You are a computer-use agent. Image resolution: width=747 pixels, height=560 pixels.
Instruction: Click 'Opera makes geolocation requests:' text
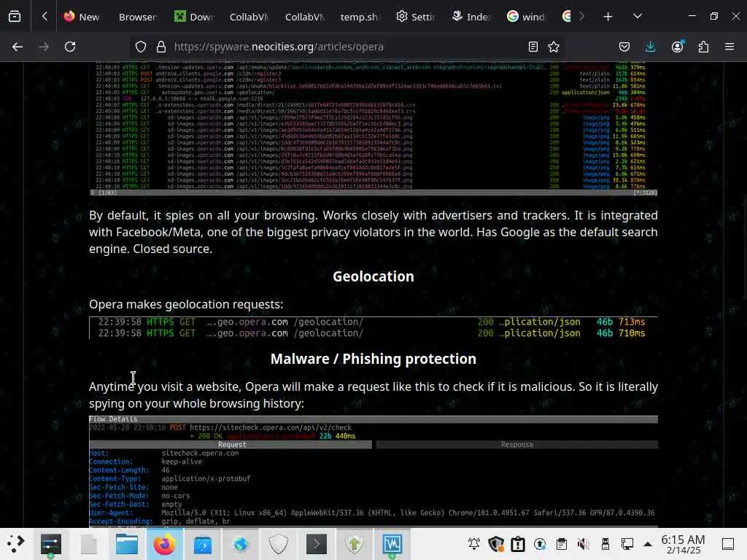[x=186, y=304]
